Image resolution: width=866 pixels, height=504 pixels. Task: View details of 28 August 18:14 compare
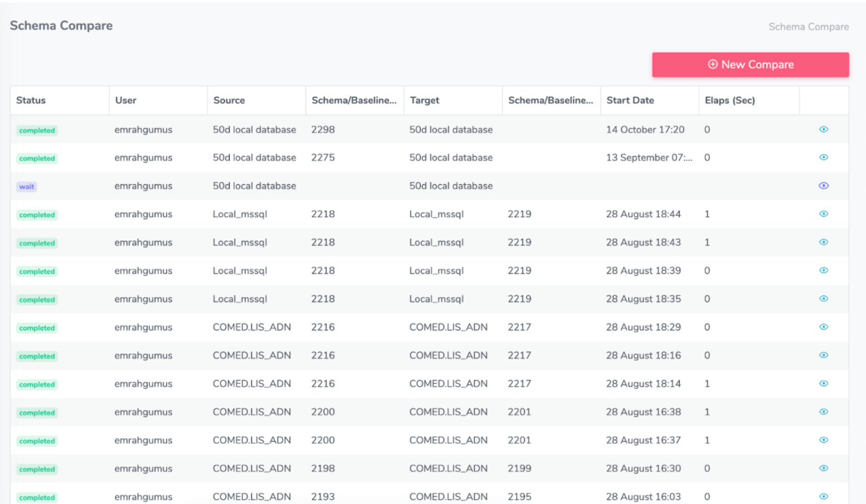click(x=823, y=384)
